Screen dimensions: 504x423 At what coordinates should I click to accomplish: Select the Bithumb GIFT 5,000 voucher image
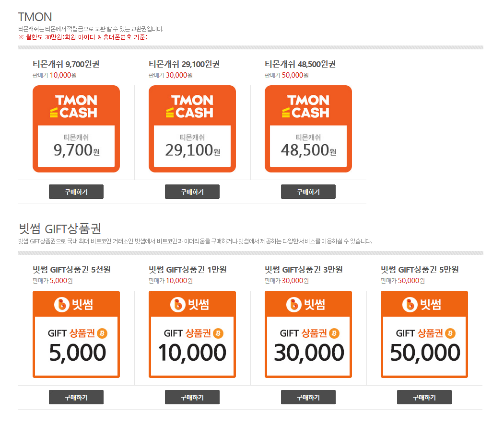(x=76, y=334)
